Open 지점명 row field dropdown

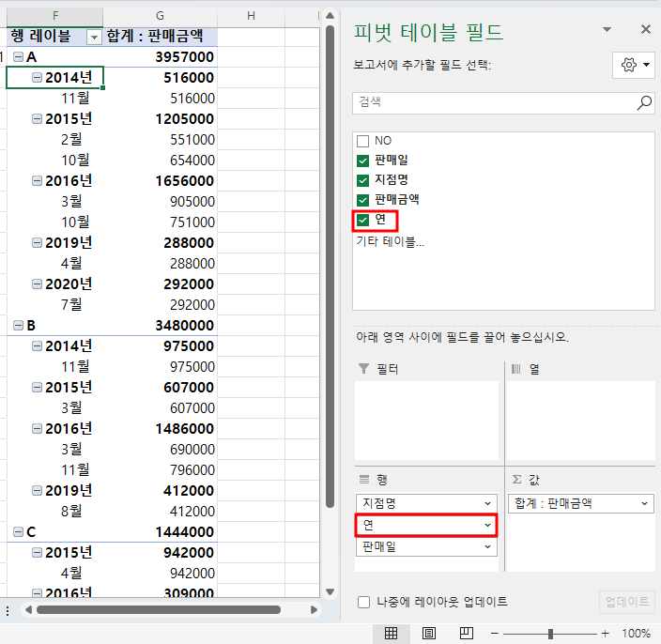click(487, 503)
